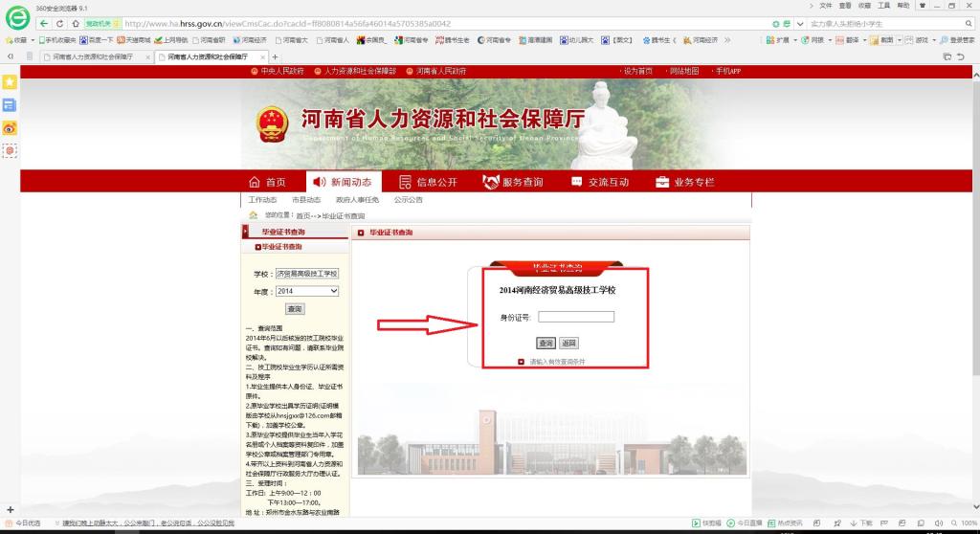Viewport: 980px width, 534px height.
Task: Click the browser back arrow button
Action: point(43,24)
